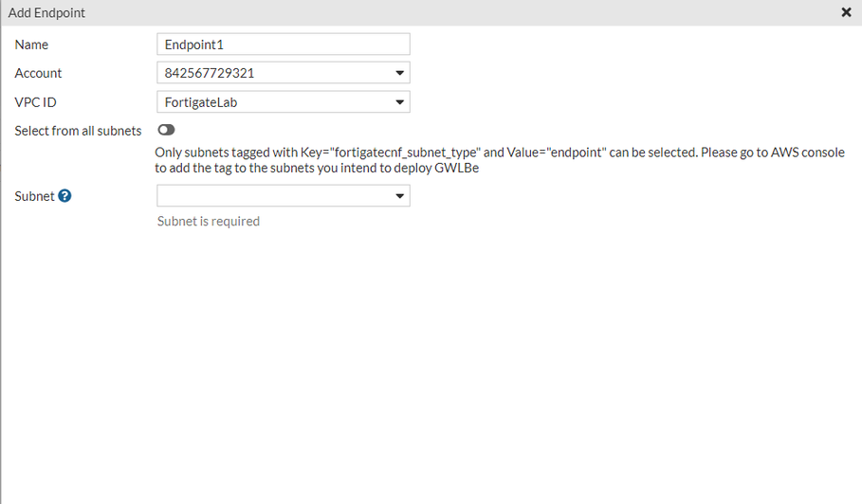Close the Add Endpoint dialog
The image size is (862, 504).
846,13
